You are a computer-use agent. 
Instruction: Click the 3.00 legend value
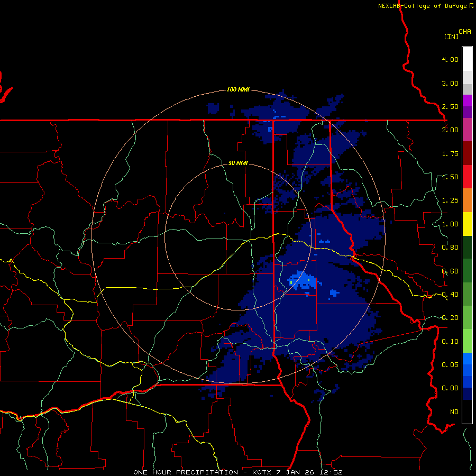point(450,83)
